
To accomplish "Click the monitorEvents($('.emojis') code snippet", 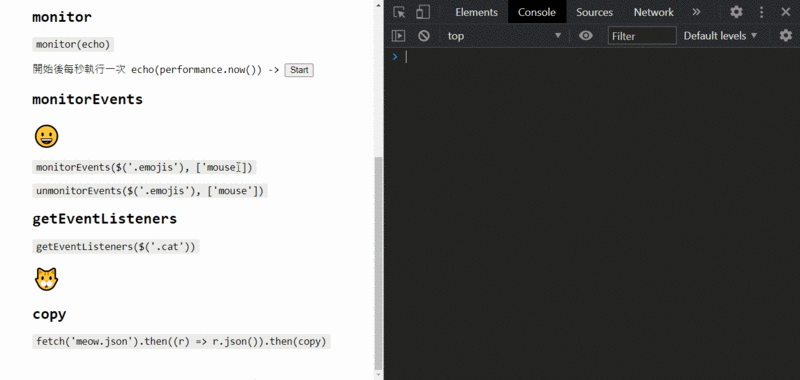I will point(144,167).
